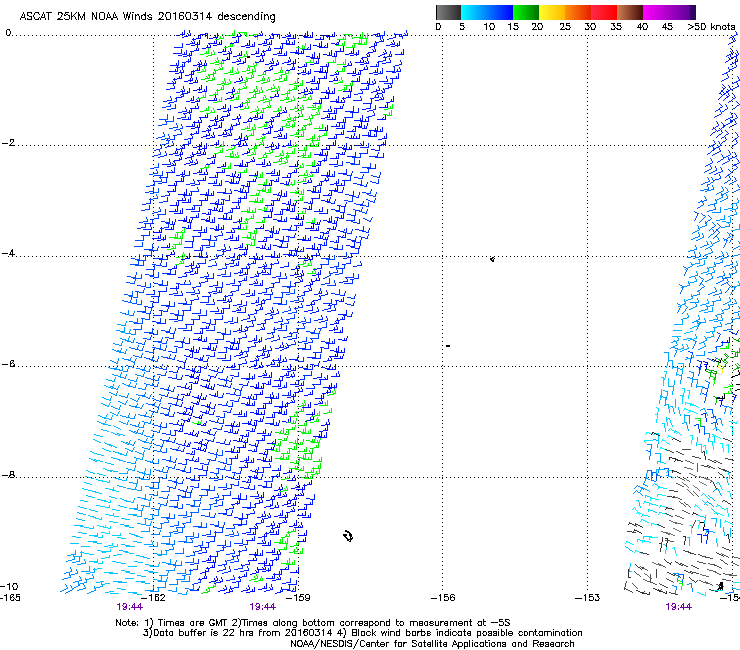Click the '-162' longitude axis label
Screen dimensions: 740x650
(154, 598)
